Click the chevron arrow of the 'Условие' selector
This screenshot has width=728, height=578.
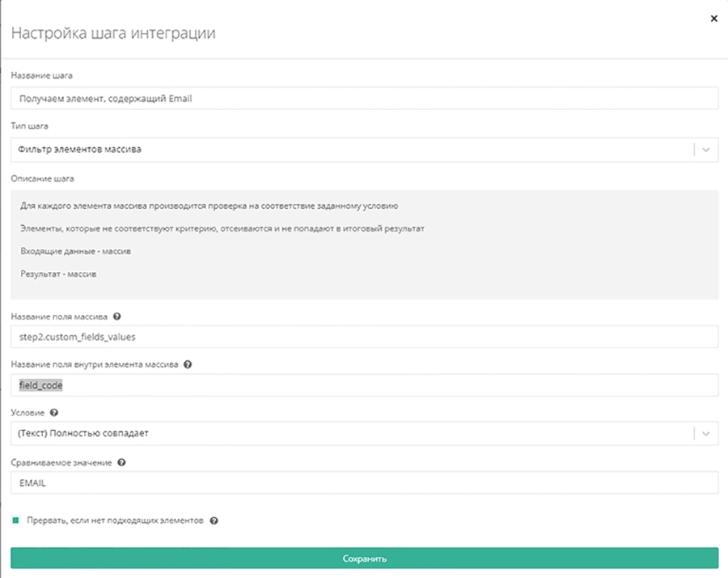click(705, 433)
